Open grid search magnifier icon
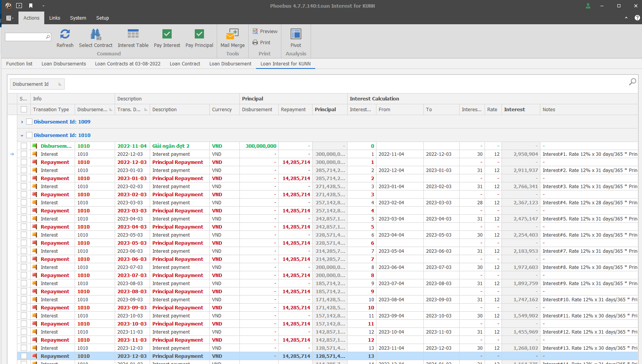Image resolution: width=642 pixels, height=364 pixels. tap(632, 82)
